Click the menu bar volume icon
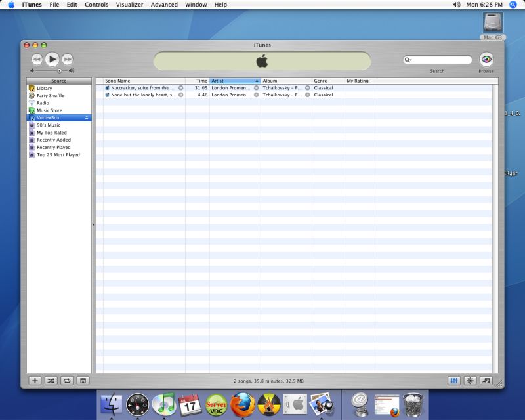Image resolution: width=525 pixels, height=420 pixels. click(x=456, y=5)
